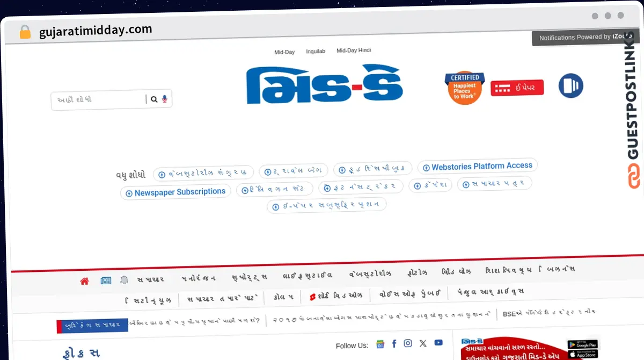Open the Inquilab link at top
Screen dimensions: 644x360
click(x=316, y=52)
